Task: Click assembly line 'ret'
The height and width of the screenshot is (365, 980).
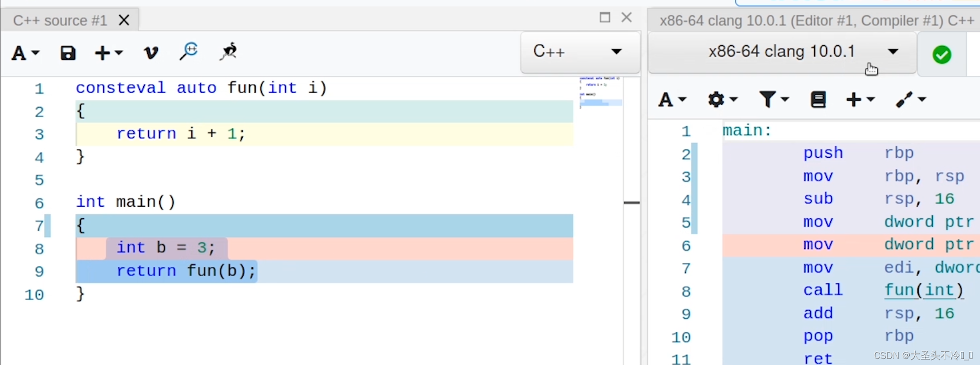Action: 818,358
